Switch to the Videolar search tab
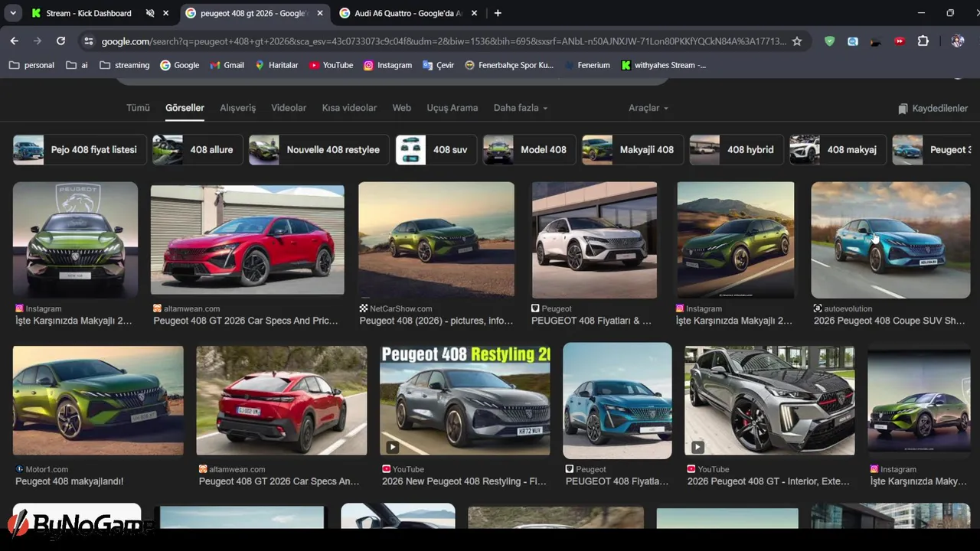The height and width of the screenshot is (551, 980). tap(289, 108)
